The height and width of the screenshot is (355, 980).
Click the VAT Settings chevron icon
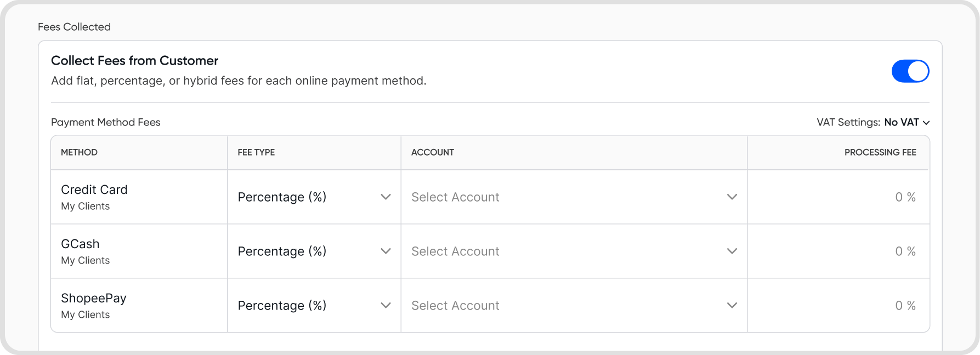pos(926,123)
